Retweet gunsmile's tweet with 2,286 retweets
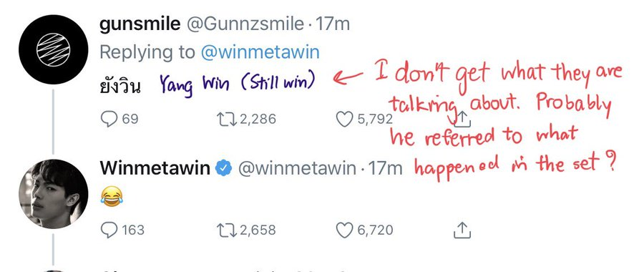 246,119
